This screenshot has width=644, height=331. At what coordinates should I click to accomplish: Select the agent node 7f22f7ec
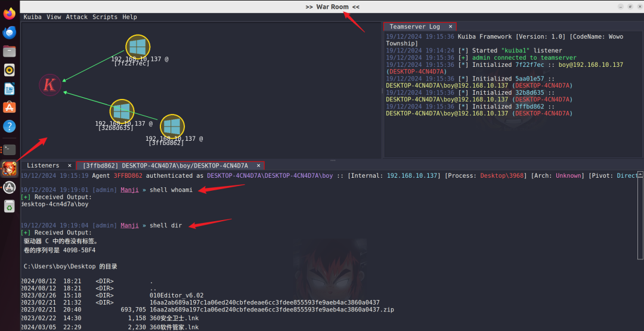138,47
